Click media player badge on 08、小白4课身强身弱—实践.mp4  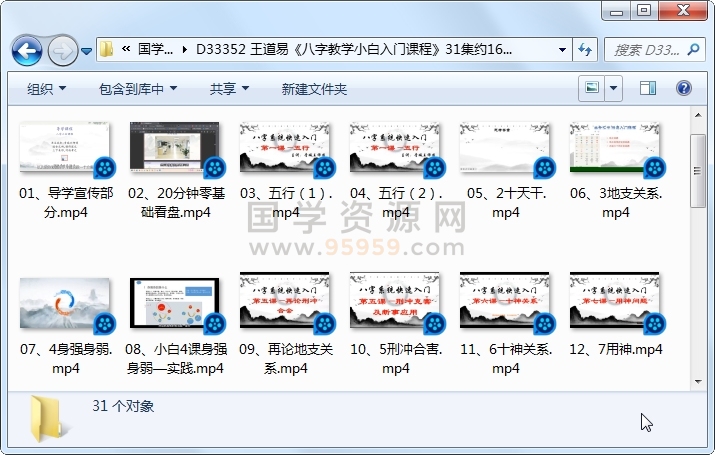pyautogui.click(x=215, y=324)
